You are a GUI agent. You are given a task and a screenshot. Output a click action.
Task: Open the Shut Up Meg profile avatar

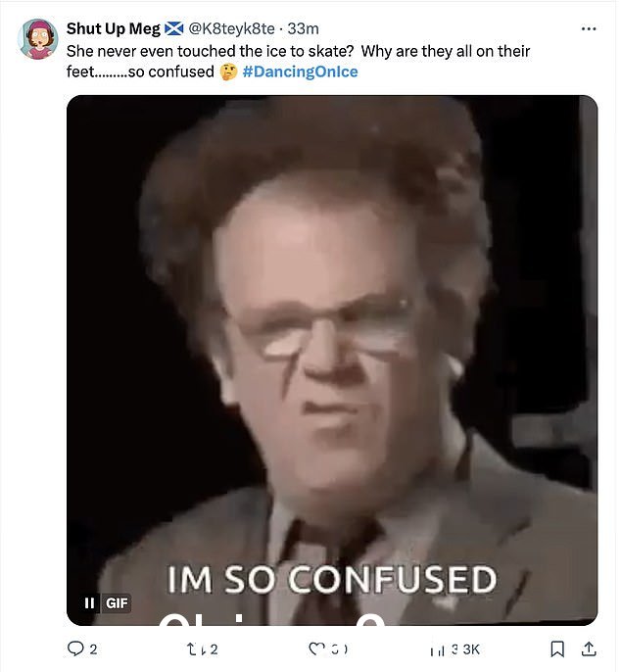click(38, 38)
